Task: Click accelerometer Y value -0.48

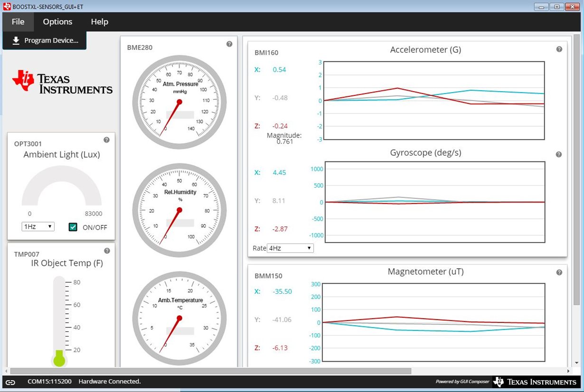Action: click(x=280, y=98)
